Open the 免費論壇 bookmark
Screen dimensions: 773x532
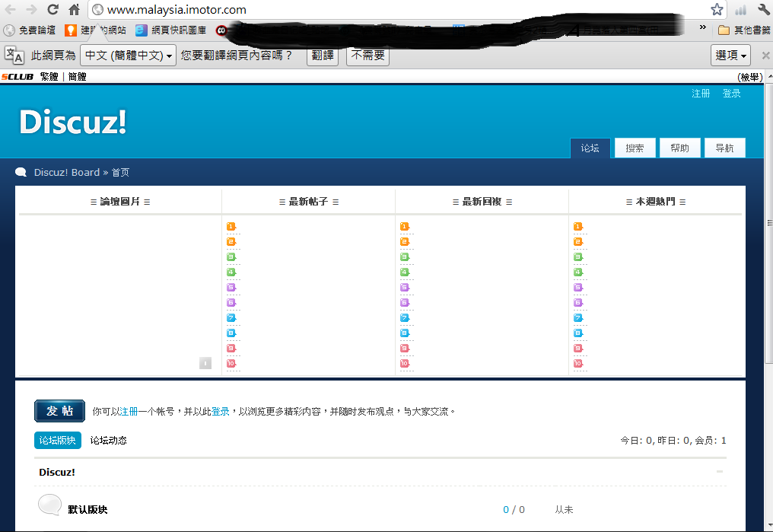30,30
